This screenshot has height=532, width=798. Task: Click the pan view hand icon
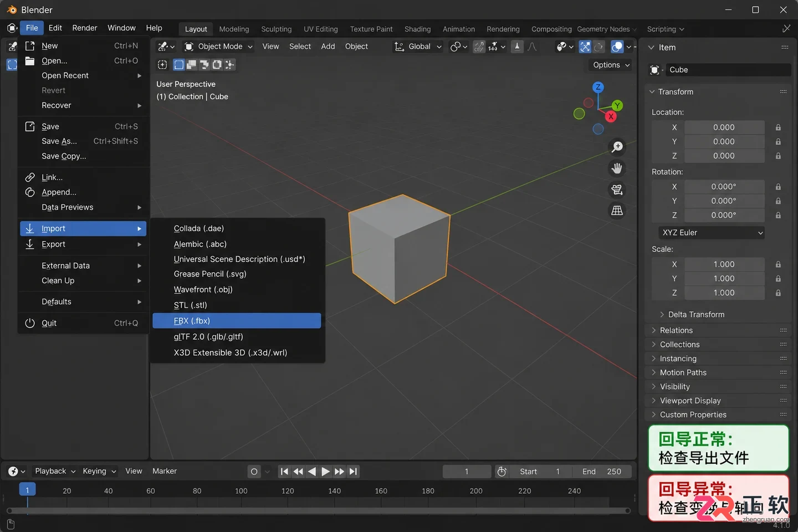pyautogui.click(x=617, y=168)
